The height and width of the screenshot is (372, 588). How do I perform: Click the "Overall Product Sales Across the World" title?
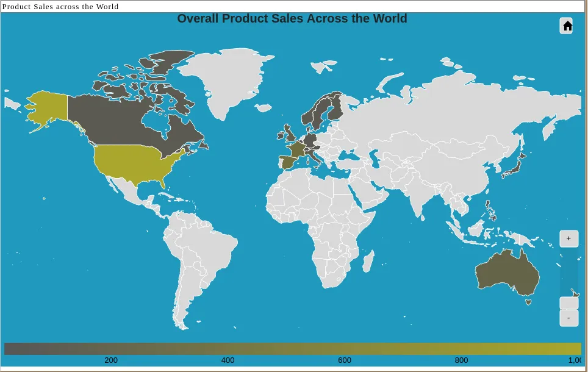(x=292, y=18)
